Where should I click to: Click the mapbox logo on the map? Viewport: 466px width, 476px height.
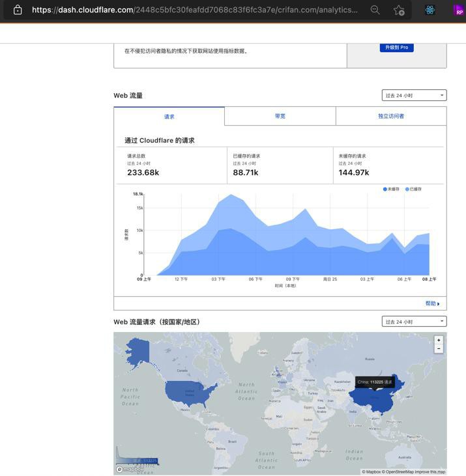(x=130, y=469)
